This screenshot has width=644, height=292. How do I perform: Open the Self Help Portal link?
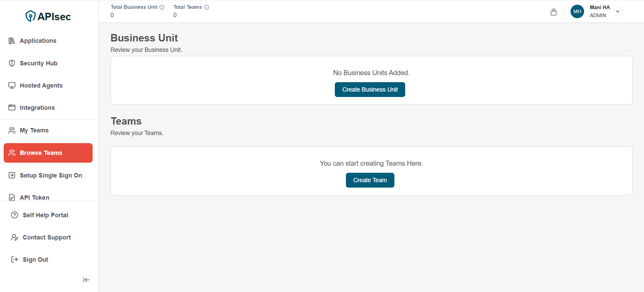(x=45, y=215)
